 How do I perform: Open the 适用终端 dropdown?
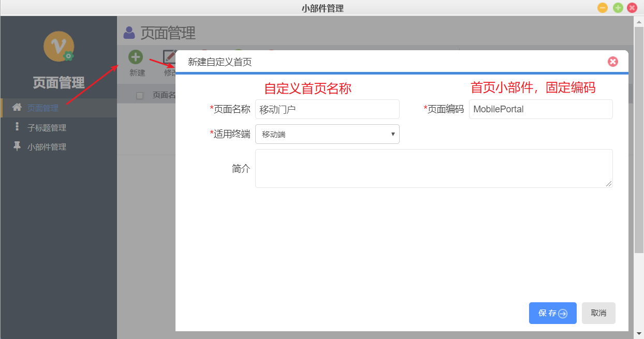click(327, 134)
